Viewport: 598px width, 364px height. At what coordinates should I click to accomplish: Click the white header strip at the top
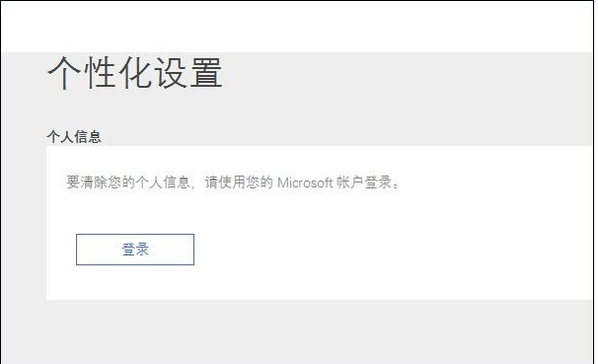[297, 27]
